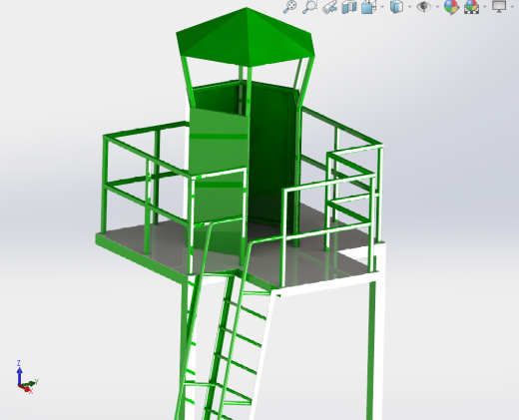Click the Previous View icon
The width and height of the screenshot is (519, 420).
pos(329,7)
